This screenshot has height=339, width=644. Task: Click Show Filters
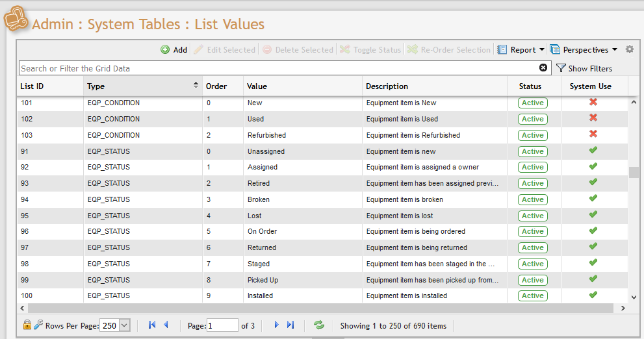[584, 68]
